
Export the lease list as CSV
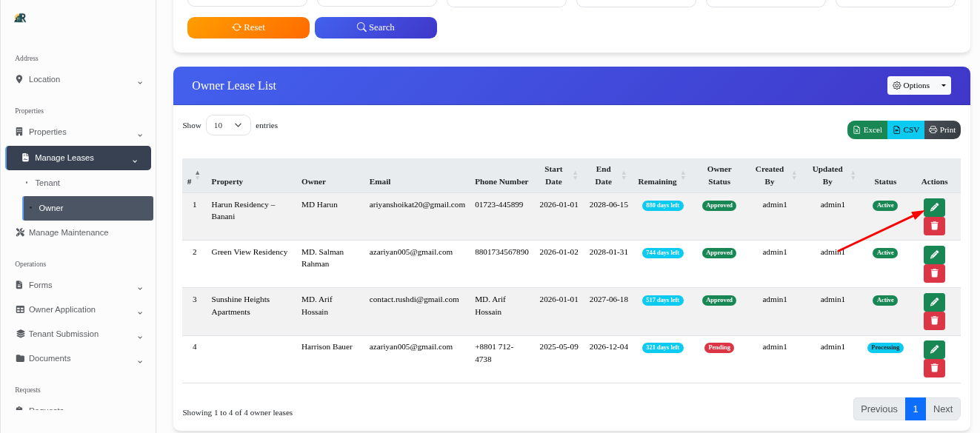coord(906,130)
